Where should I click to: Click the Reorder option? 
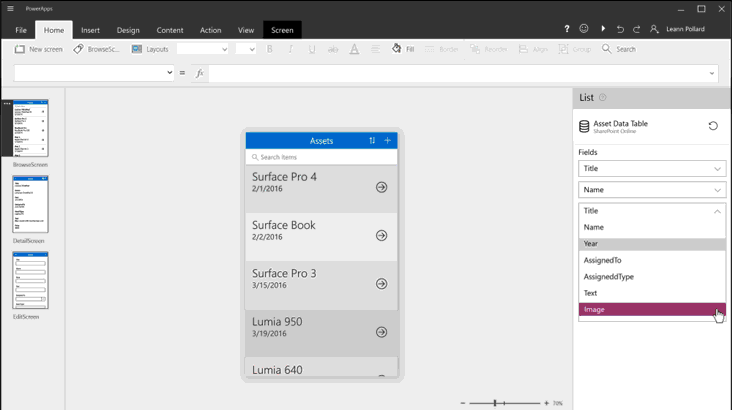pyautogui.click(x=488, y=49)
